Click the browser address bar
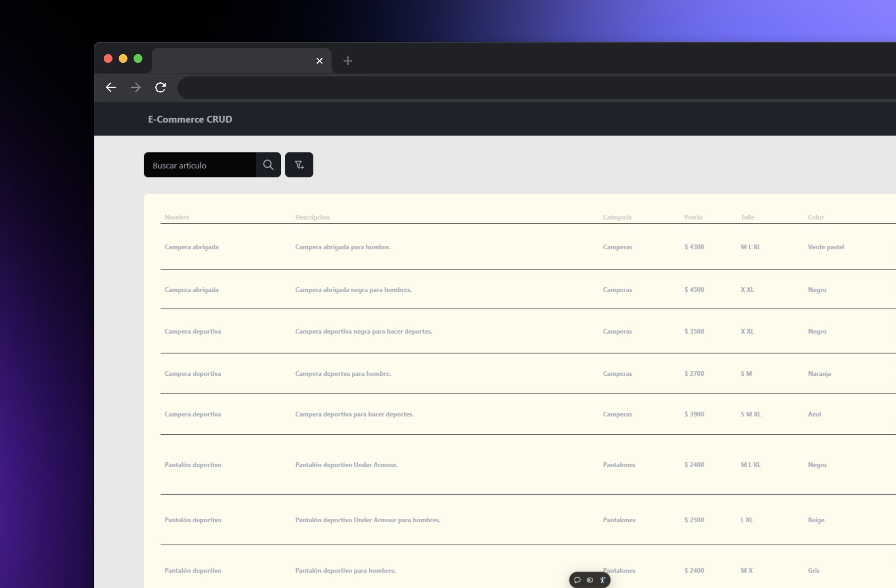 coord(527,88)
